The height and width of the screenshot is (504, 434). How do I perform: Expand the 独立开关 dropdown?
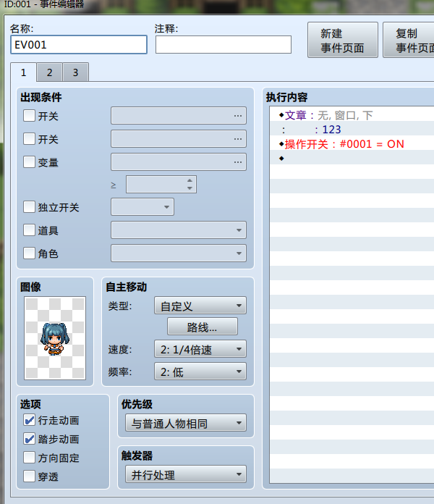pyautogui.click(x=142, y=207)
